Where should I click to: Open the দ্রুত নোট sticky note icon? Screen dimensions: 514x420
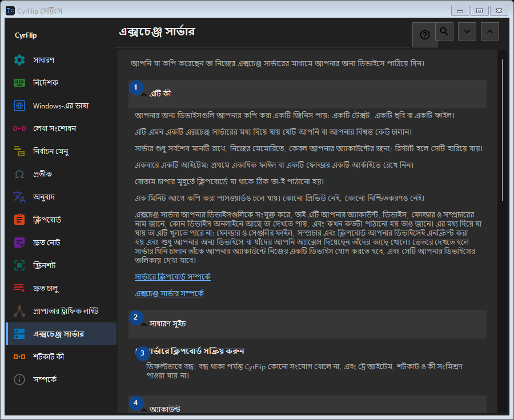19,243
